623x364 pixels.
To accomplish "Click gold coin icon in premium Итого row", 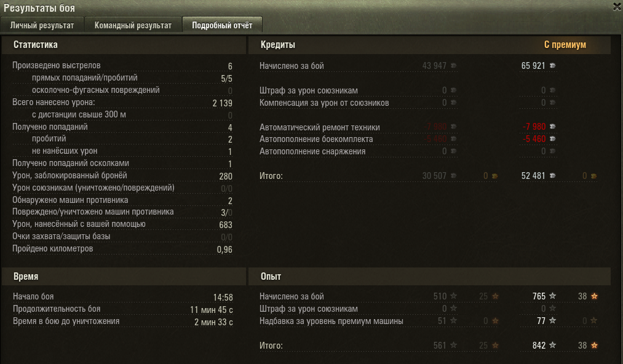I will click(x=593, y=176).
